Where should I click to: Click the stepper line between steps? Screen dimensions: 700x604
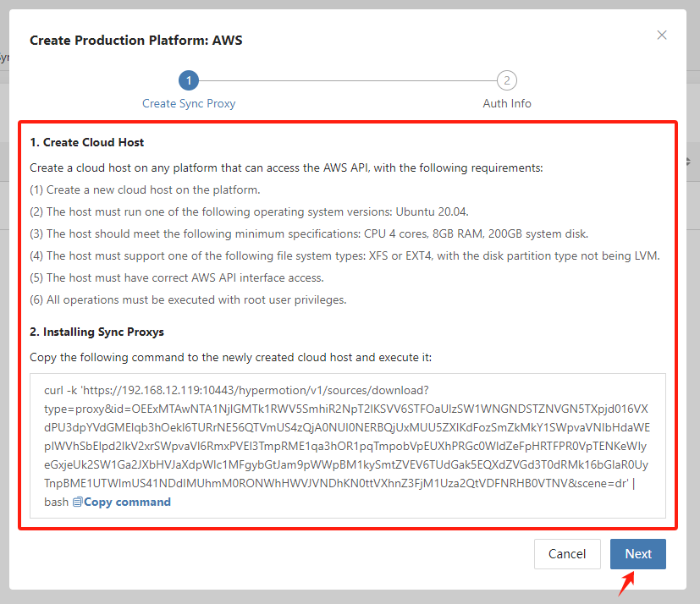click(x=348, y=80)
